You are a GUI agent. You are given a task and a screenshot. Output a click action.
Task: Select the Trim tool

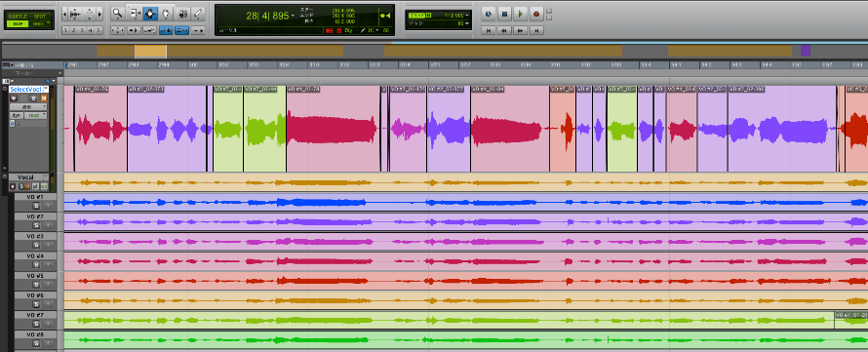click(x=135, y=14)
